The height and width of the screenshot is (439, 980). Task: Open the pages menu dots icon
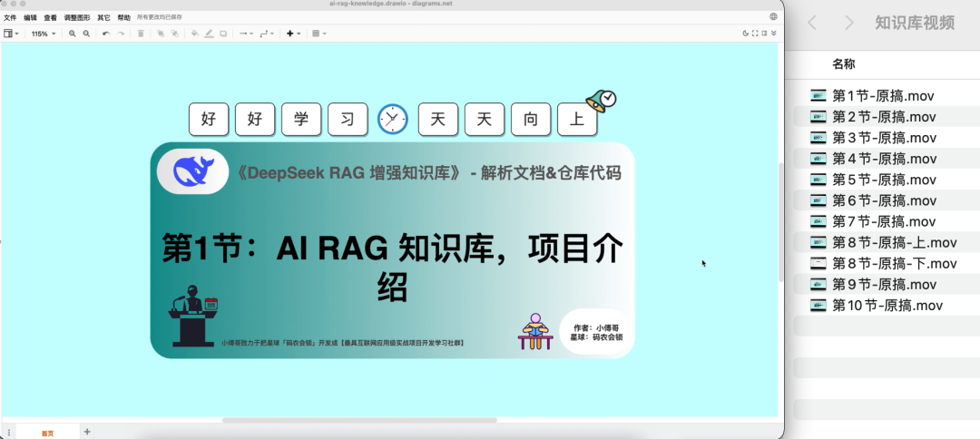pos(8,432)
